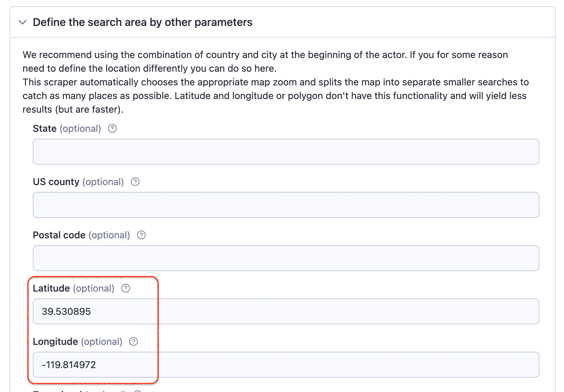Click the 'Longitude (optional)' label text

pyautogui.click(x=78, y=341)
